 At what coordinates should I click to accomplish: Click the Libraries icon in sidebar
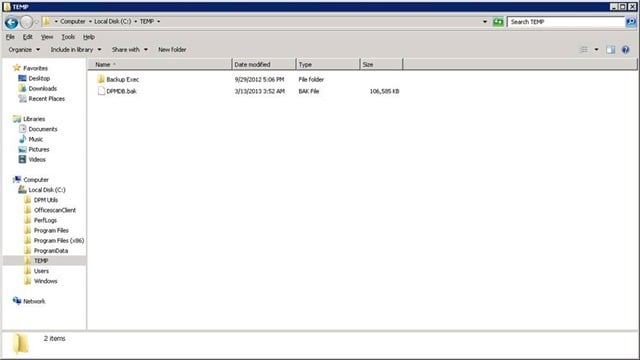point(17,118)
